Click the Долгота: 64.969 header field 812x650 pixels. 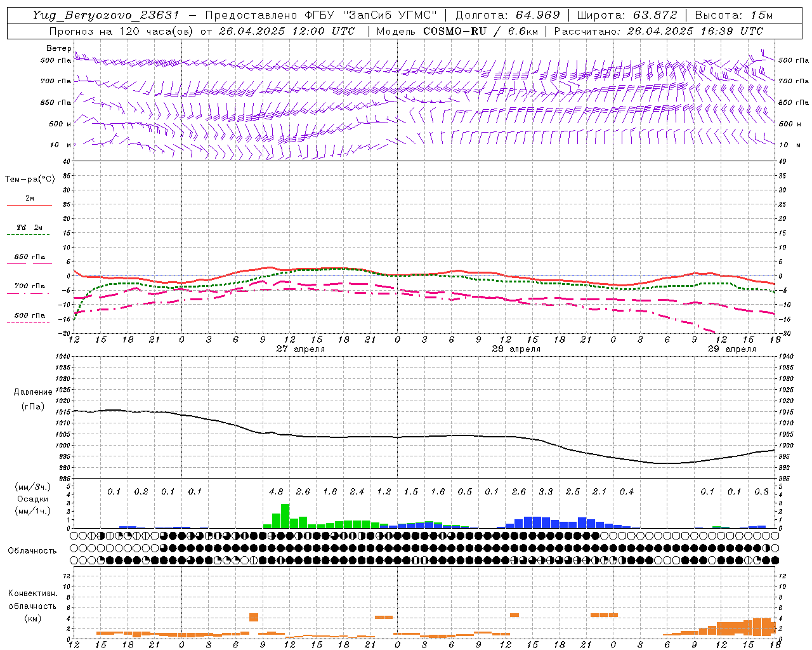pyautogui.click(x=507, y=15)
